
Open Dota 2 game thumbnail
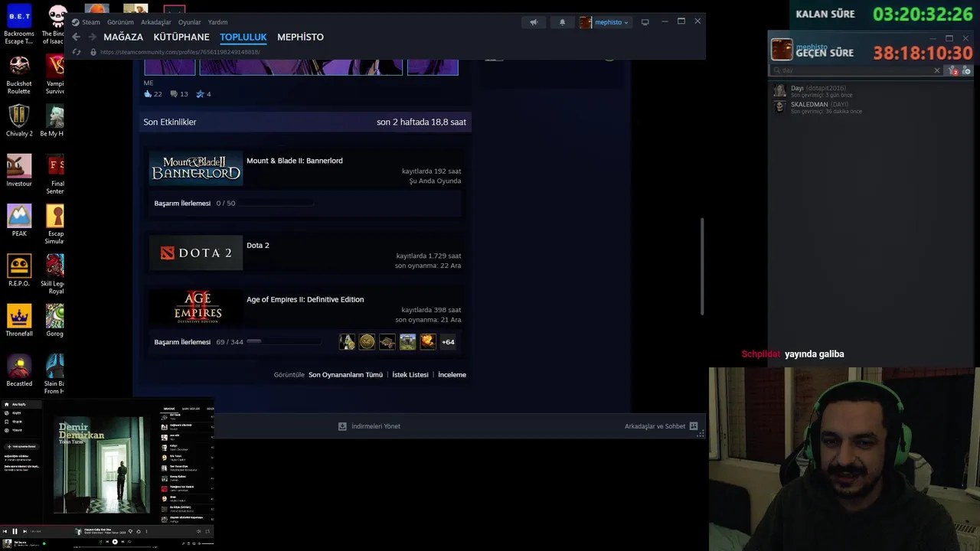(x=196, y=253)
